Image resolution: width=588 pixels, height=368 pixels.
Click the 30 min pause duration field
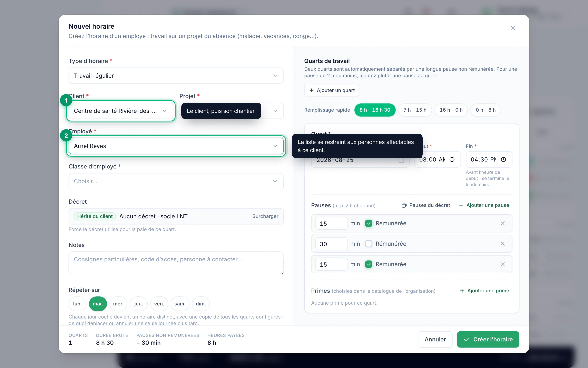(331, 244)
